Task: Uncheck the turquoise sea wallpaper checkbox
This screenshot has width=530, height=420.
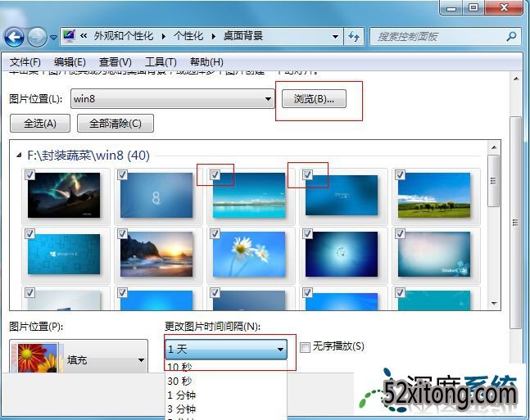Action: pyautogui.click(x=215, y=174)
